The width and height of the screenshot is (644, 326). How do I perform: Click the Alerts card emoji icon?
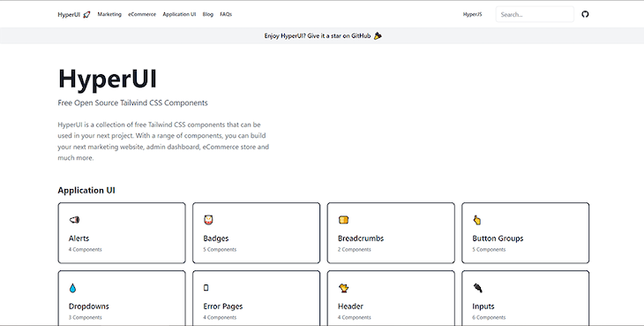pos(74,220)
